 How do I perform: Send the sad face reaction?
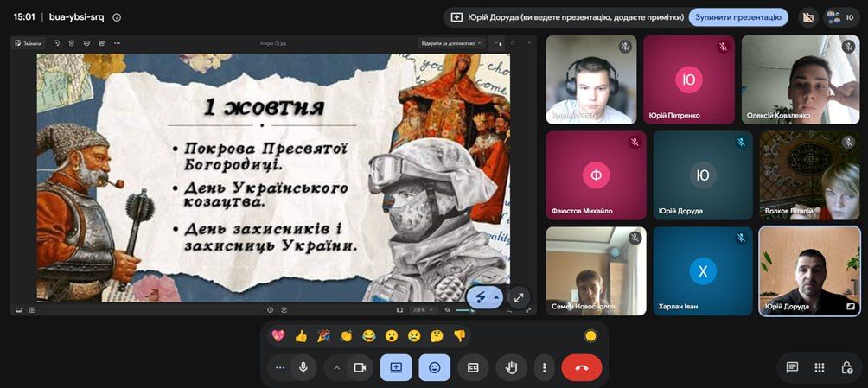[414, 335]
